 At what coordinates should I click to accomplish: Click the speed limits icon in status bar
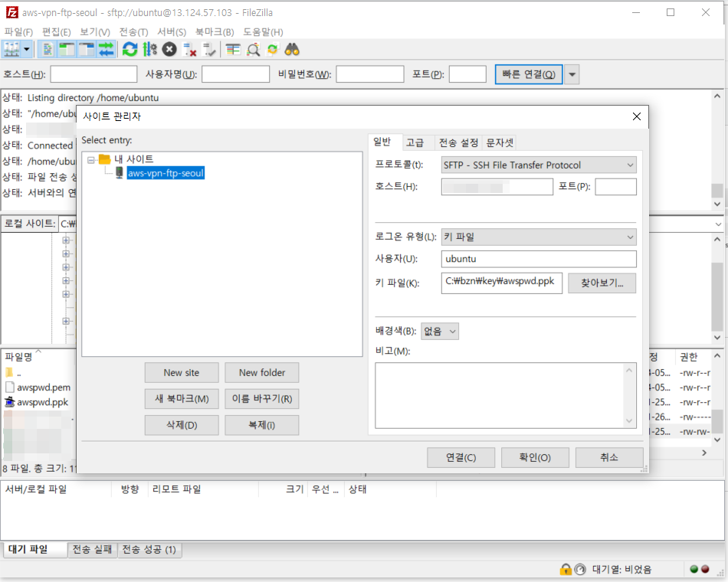(580, 569)
